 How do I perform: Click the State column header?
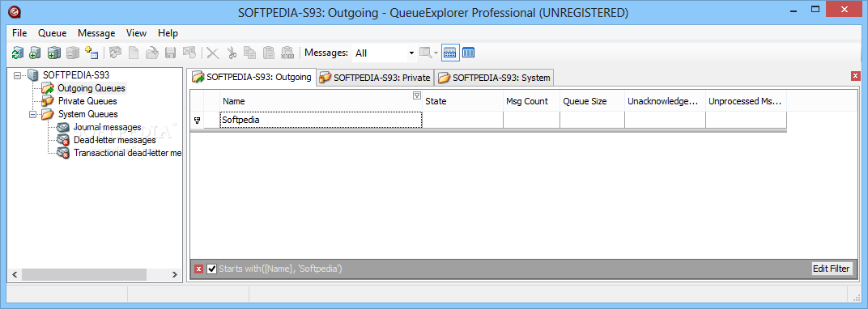point(463,101)
